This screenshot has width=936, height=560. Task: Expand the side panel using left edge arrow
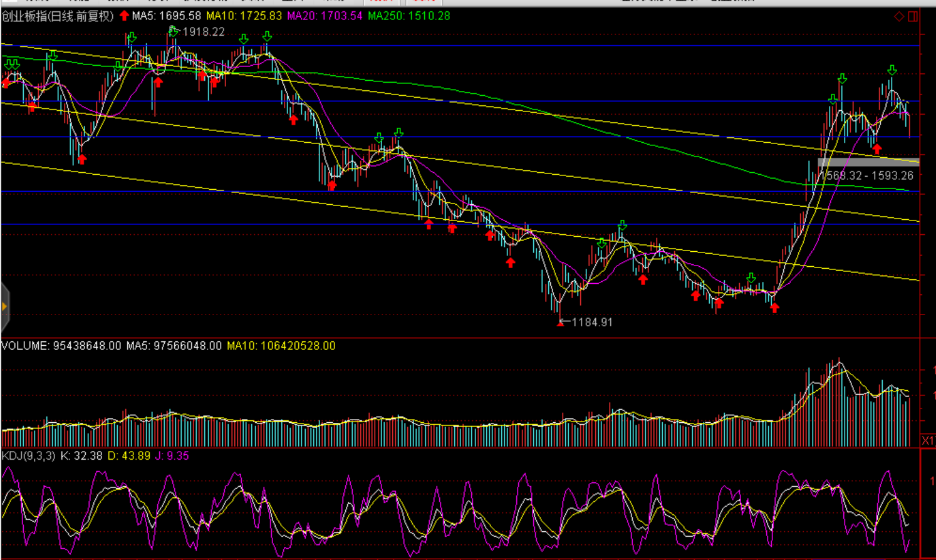point(4,306)
